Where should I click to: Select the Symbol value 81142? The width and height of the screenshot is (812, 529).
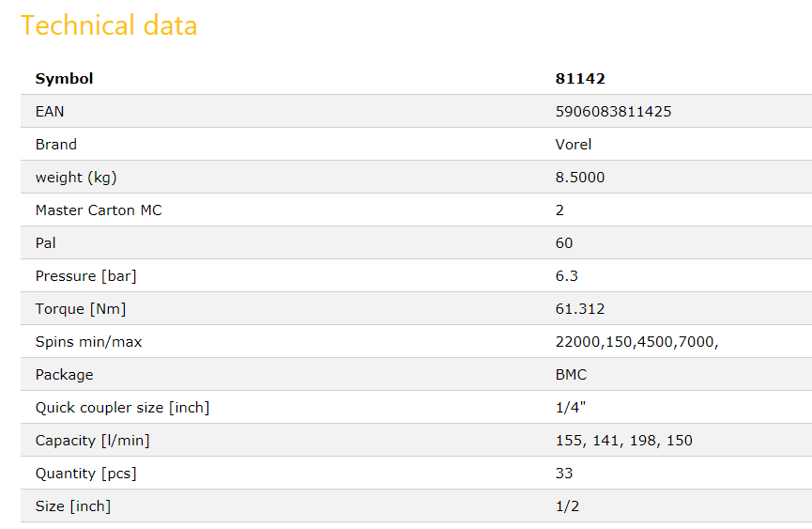[x=580, y=79]
